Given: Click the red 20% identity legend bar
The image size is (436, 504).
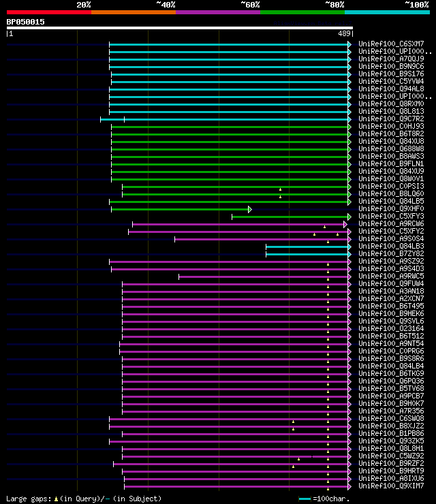Looking at the screenshot, I should 49,12.
